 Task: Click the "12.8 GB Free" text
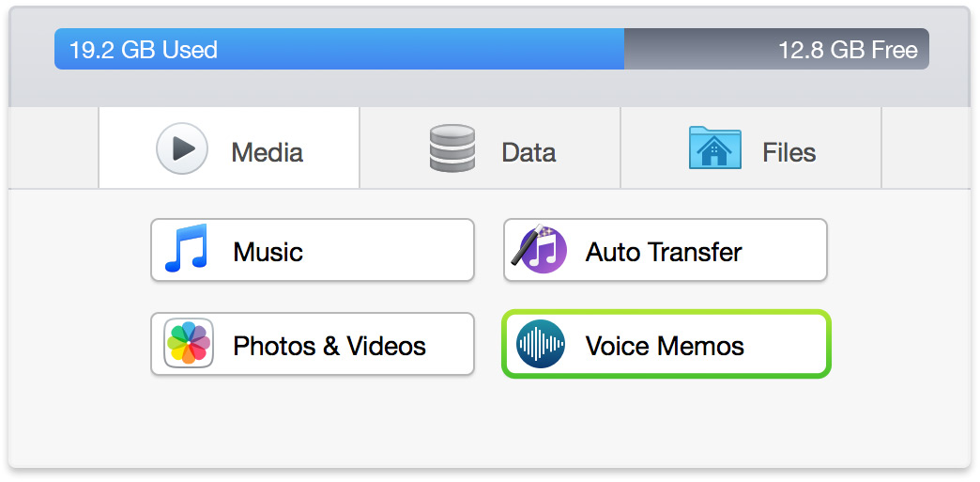848,50
